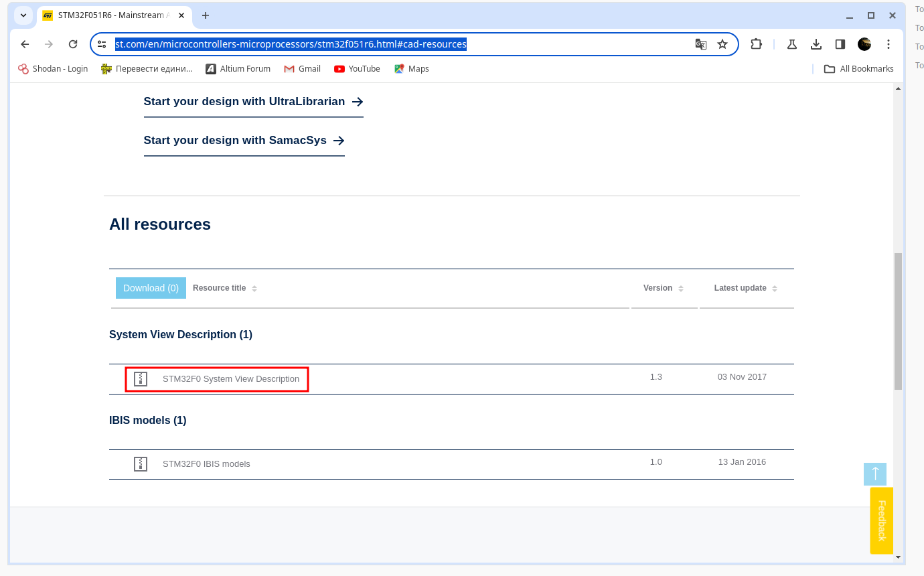924x576 pixels.
Task: Sort by Resource title column
Action: pyautogui.click(x=225, y=288)
